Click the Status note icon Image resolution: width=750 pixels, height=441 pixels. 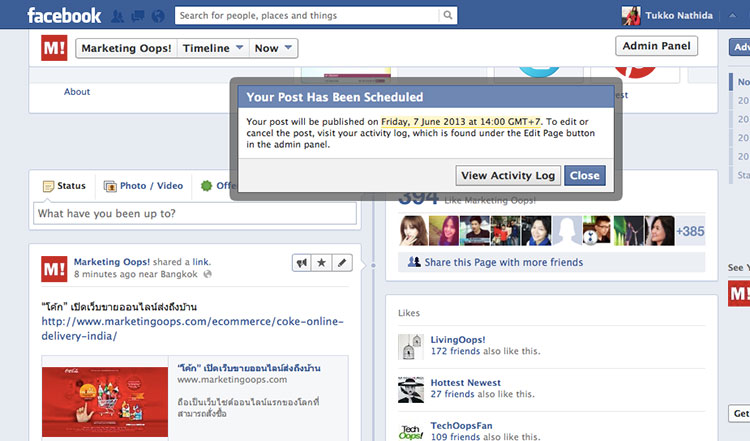[x=48, y=186]
